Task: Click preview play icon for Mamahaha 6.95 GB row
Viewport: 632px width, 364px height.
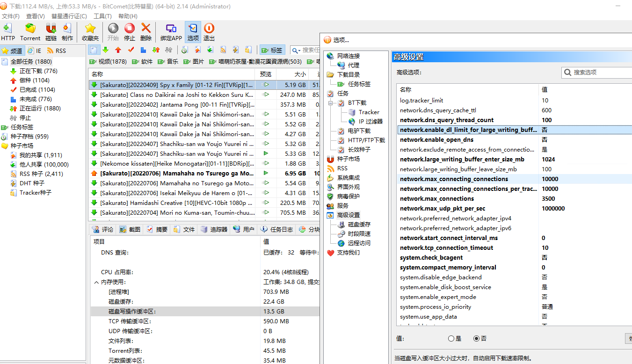Action: point(266,173)
